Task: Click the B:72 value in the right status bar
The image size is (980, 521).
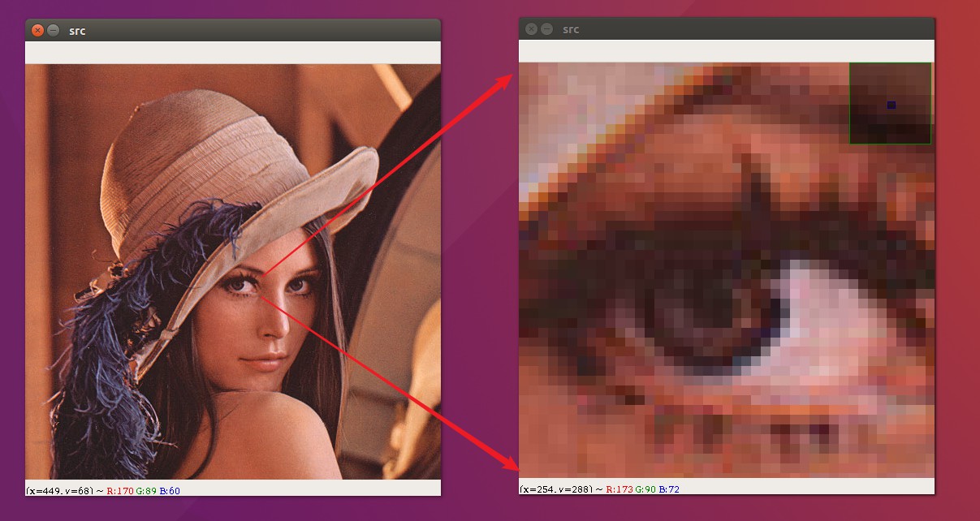Action: (x=669, y=489)
